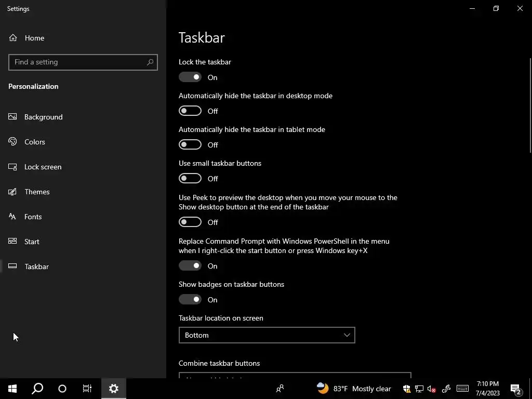Click the Home icon in the sidebar

(13, 37)
